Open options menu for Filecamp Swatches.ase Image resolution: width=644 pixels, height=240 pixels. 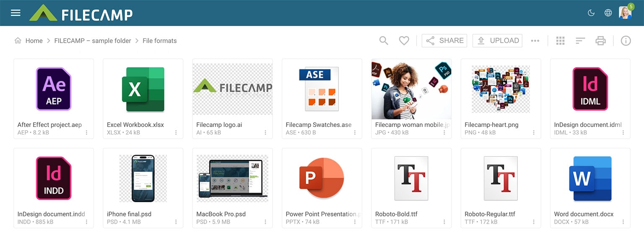355,132
